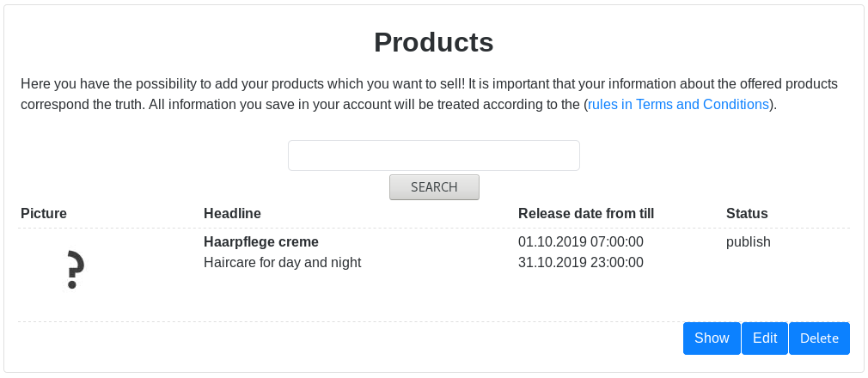Click the sentence starting 'It is important that'
Viewport: 868px width, 378px height.
[653, 84]
